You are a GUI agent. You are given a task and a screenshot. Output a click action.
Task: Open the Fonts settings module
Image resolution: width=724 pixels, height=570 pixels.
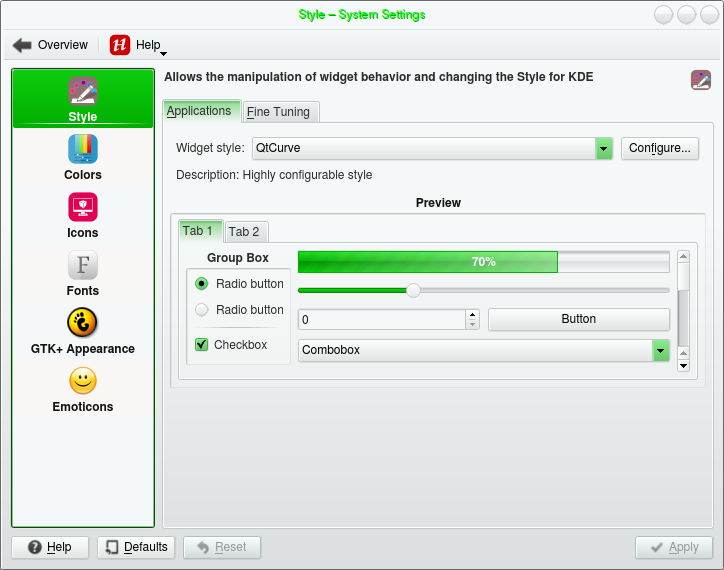(x=83, y=273)
